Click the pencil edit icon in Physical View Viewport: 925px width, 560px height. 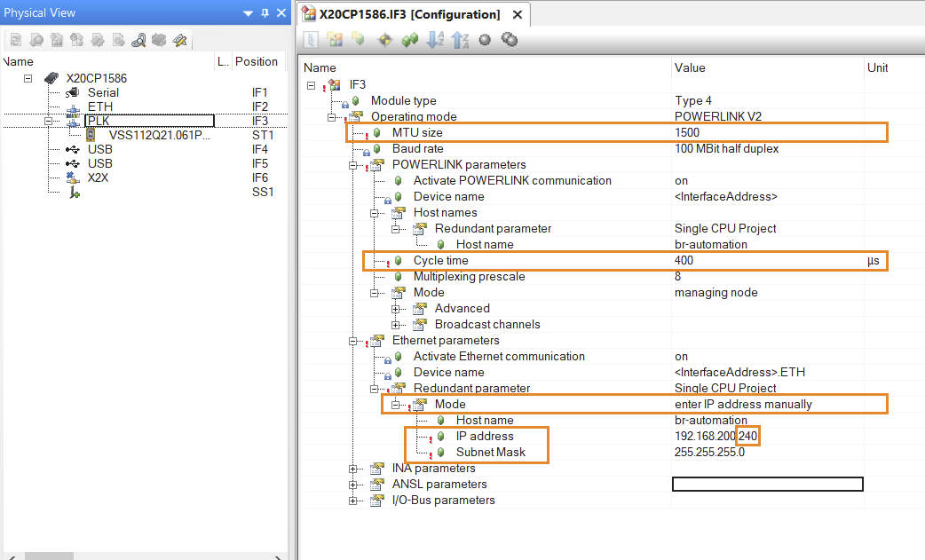pos(180,40)
